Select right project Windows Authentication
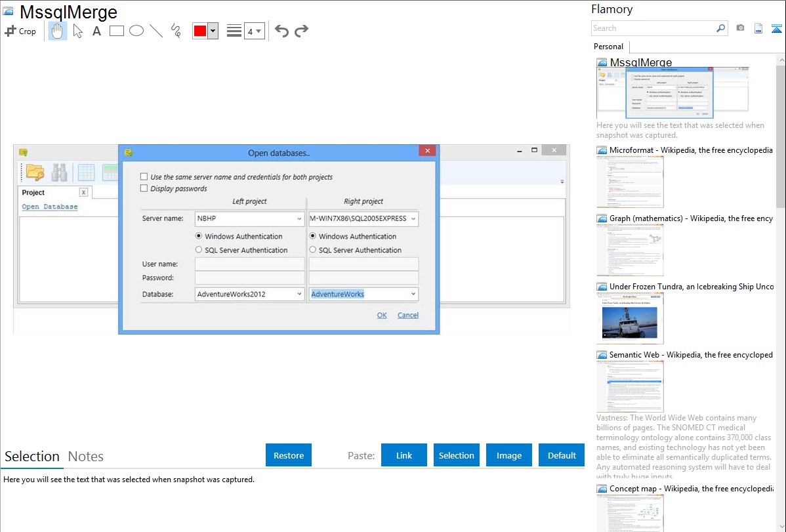The height and width of the screenshot is (532, 786). pos(313,235)
